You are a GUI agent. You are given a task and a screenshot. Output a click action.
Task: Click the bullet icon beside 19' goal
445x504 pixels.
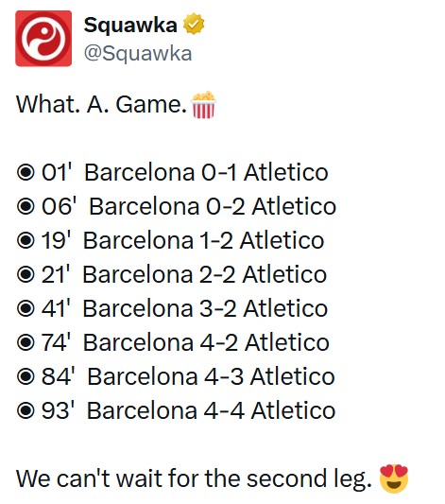tap(26, 240)
